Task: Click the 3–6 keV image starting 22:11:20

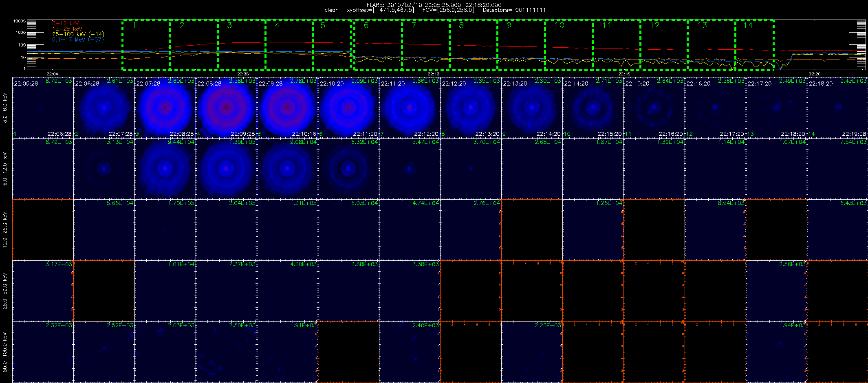Action: pos(410,108)
